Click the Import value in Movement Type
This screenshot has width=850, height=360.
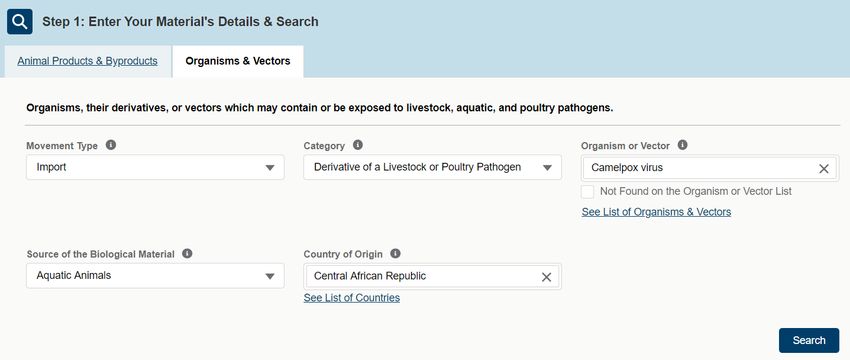51,168
